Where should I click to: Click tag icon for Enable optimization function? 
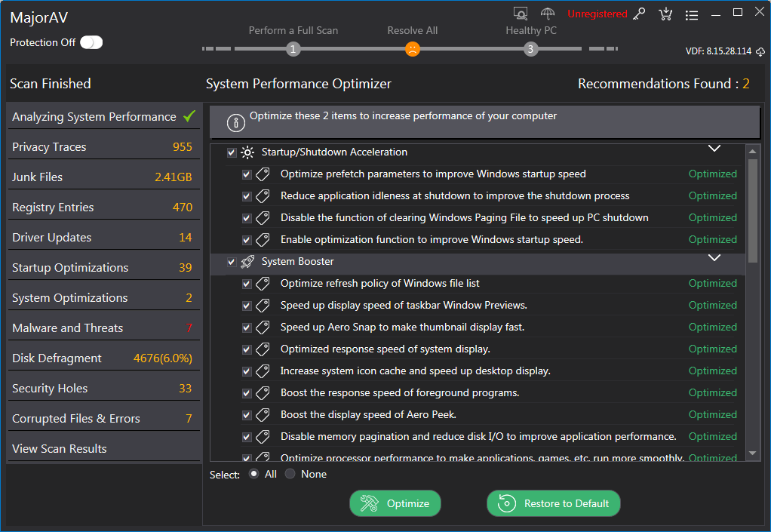point(263,240)
